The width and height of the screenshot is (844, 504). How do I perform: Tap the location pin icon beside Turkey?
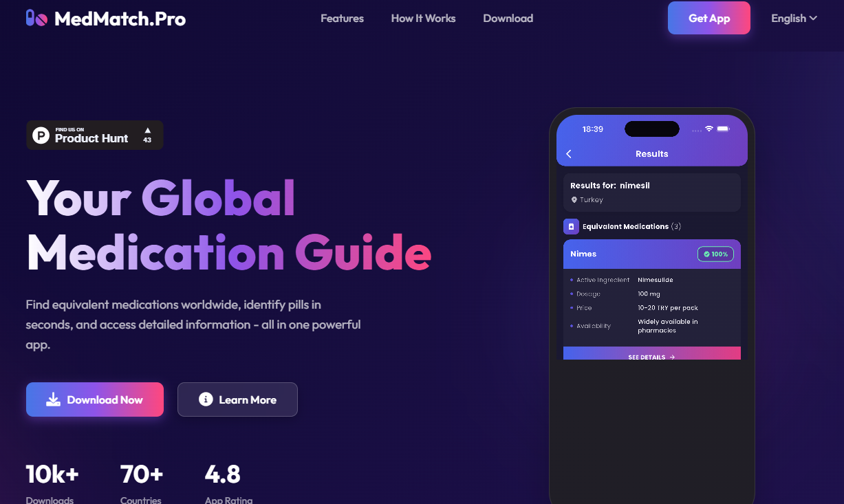574,200
